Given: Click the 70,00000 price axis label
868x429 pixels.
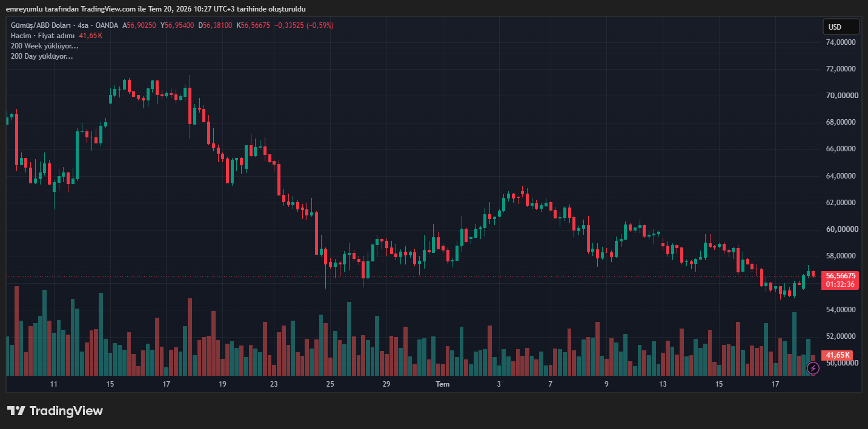Looking at the screenshot, I should coord(841,96).
